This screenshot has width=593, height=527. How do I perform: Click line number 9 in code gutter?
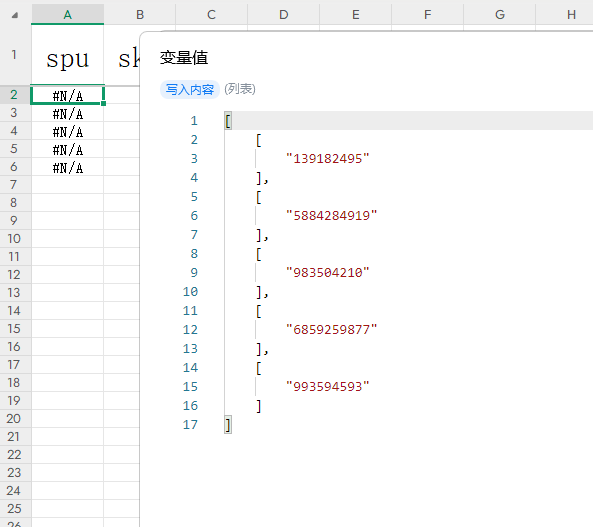[x=194, y=272]
